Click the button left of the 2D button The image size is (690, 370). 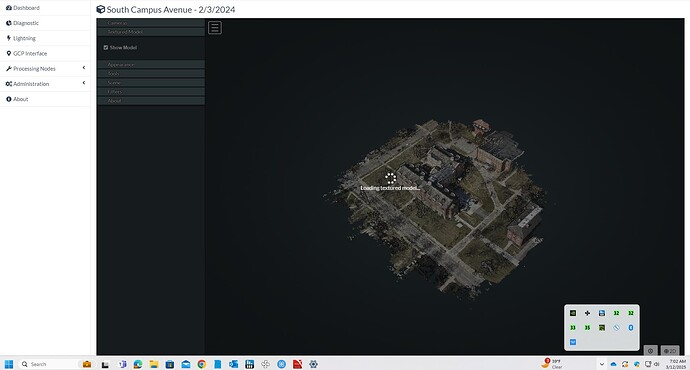[650, 351]
